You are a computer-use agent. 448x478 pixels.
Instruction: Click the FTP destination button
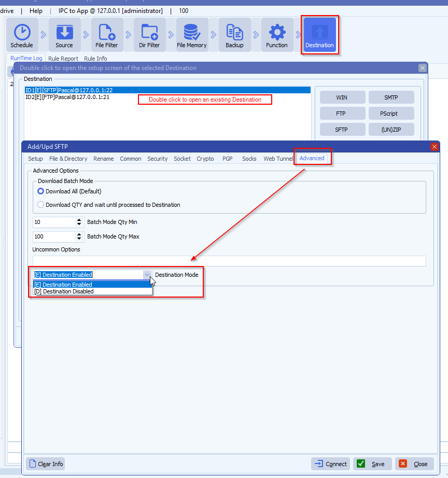[x=342, y=114]
